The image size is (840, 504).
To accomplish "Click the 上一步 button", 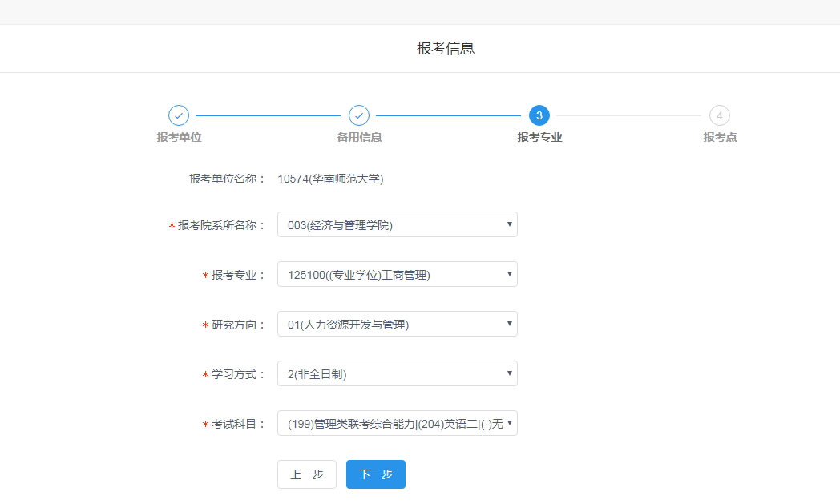I will 306,474.
